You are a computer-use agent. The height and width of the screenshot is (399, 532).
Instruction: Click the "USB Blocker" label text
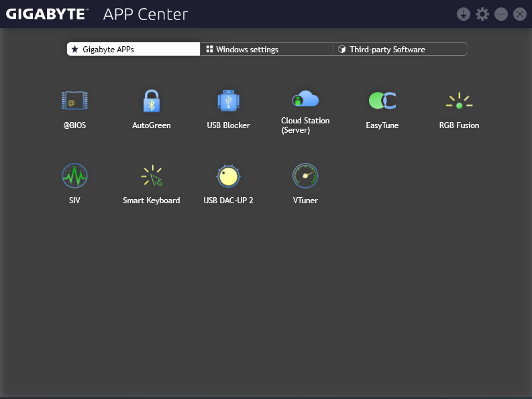pos(228,125)
